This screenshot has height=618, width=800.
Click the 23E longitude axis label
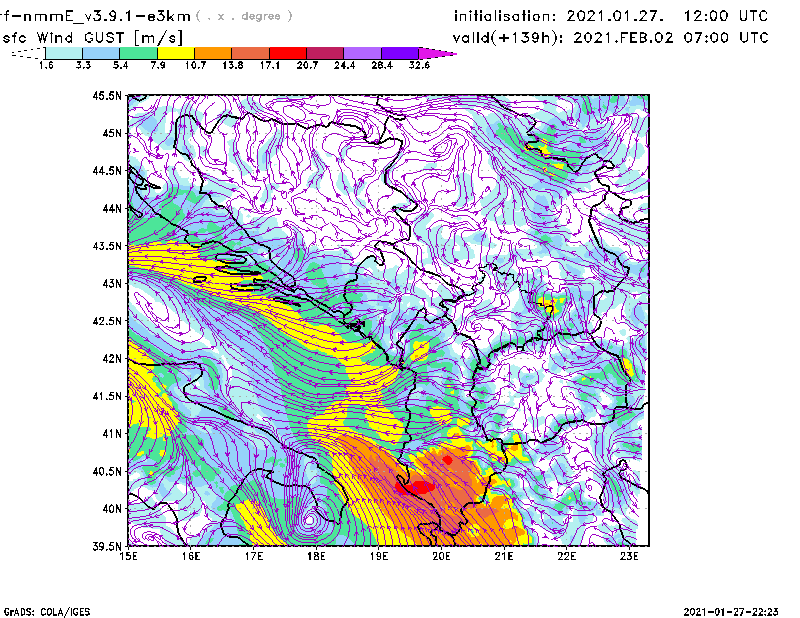(x=629, y=555)
